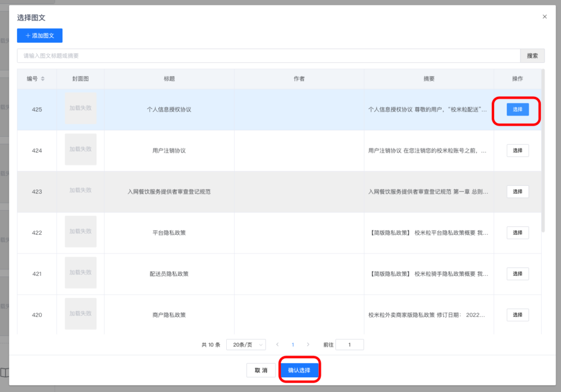Click the 搜索 search button

(x=532, y=55)
